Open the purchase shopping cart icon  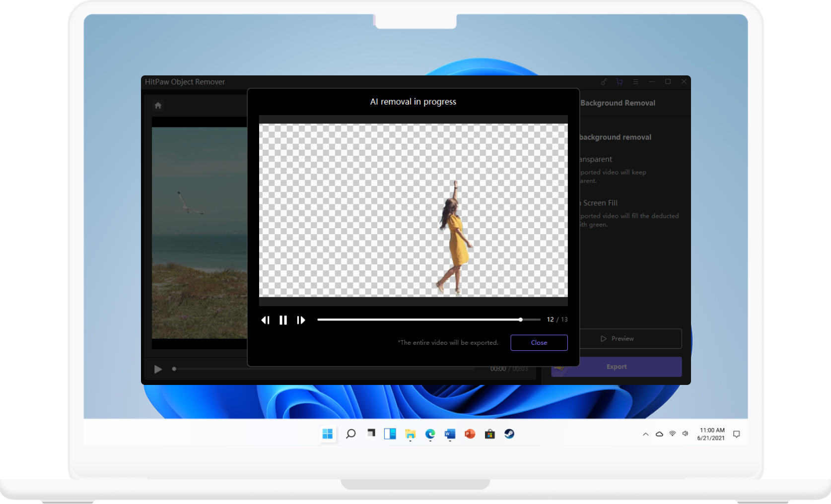pos(619,81)
